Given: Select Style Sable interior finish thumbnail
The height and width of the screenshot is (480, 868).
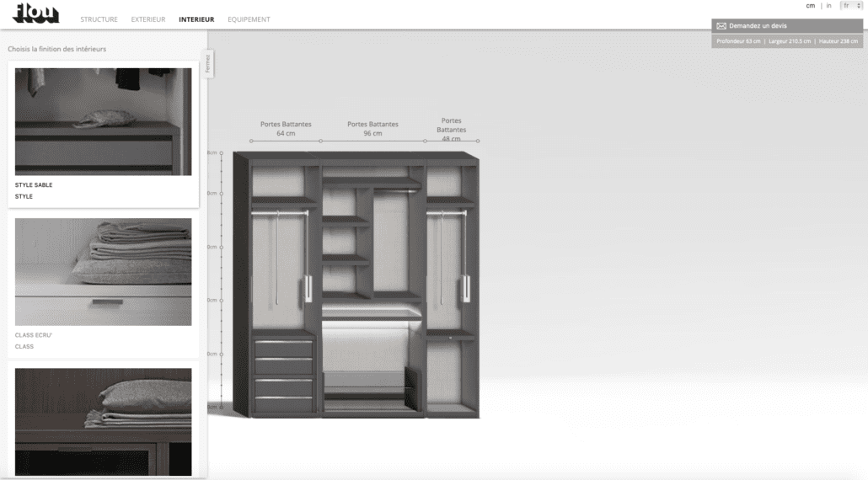Looking at the screenshot, I should [103, 121].
